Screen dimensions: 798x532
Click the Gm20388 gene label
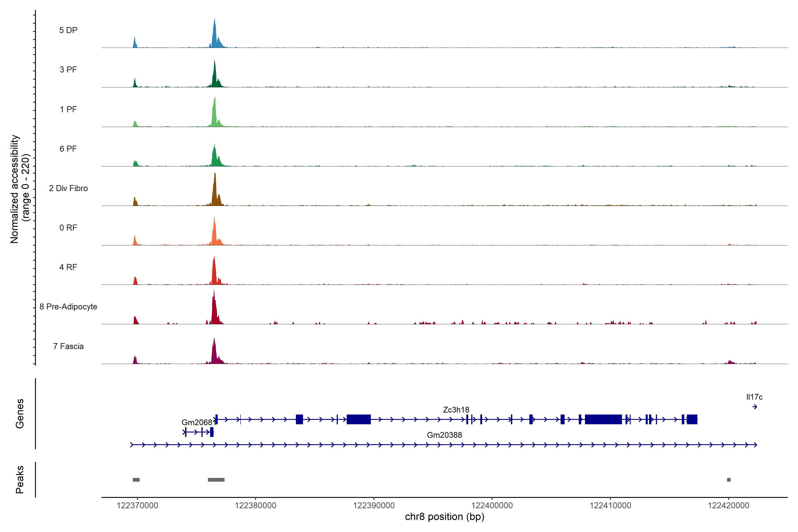coord(444,435)
